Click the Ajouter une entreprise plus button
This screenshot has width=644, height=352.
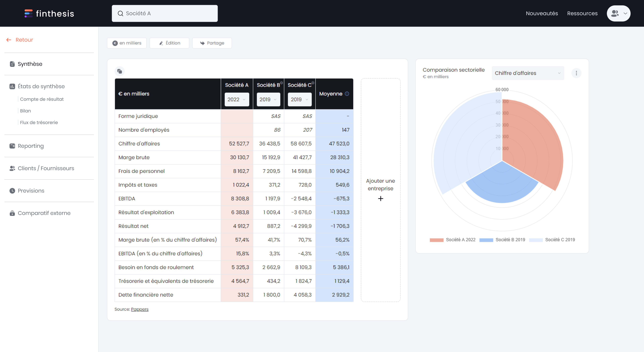click(x=380, y=199)
